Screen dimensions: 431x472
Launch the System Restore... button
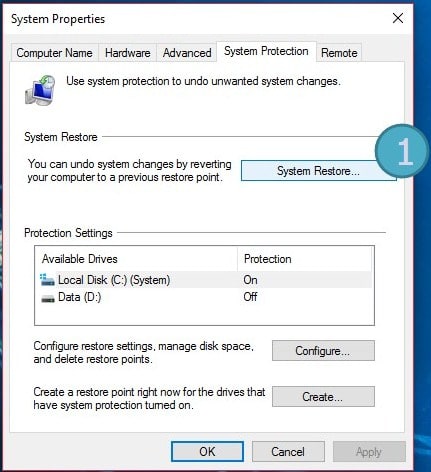[319, 171]
